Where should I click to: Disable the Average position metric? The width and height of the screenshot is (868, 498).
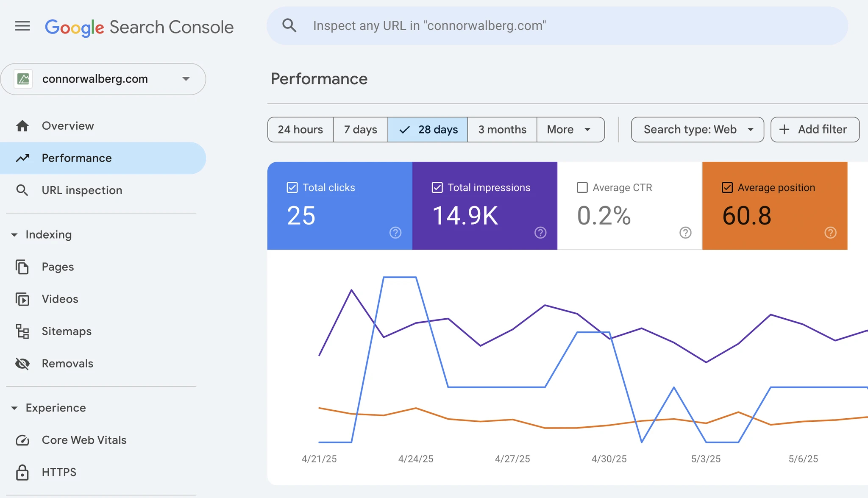coord(726,187)
